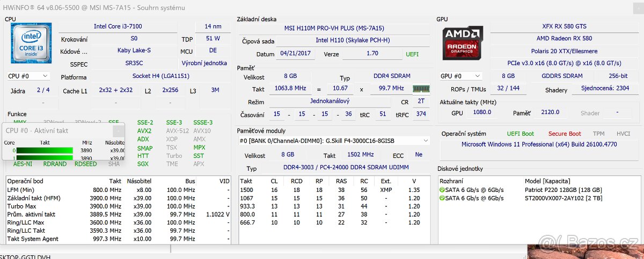Click the Intel Core i3 logo
The image size is (644, 259).
(x=31, y=44)
